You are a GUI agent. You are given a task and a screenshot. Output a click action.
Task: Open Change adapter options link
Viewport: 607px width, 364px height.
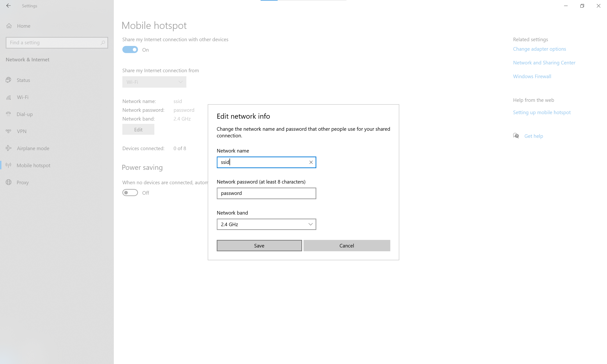[539, 49]
